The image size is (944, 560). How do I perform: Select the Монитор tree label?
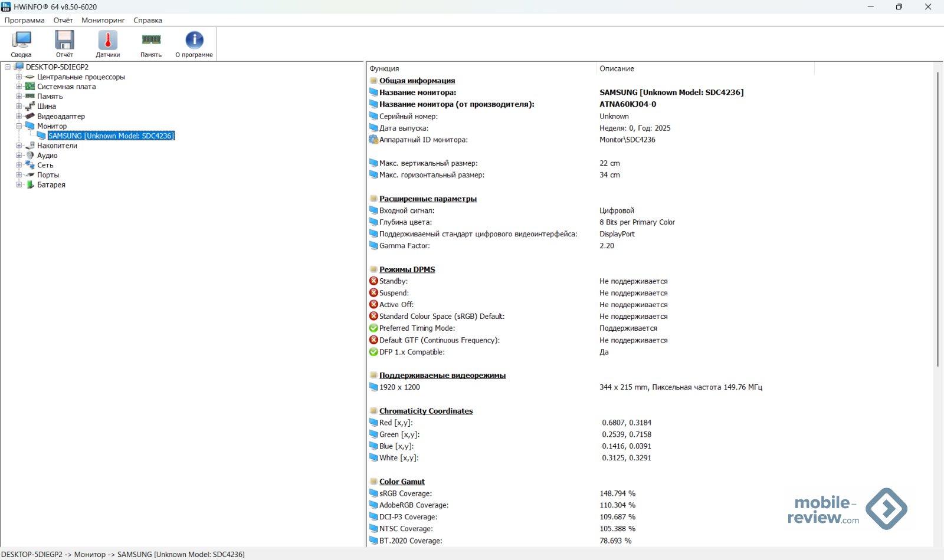52,126
